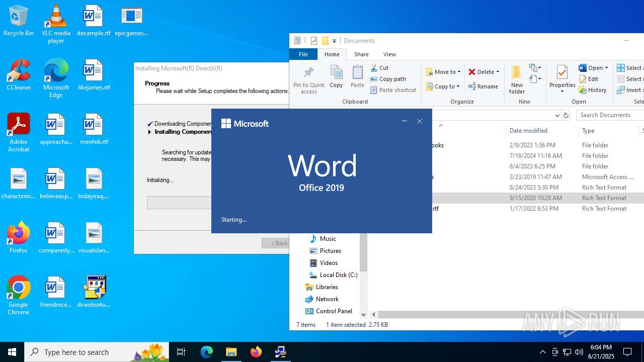644x362 pixels.
Task: Click the File Explorer taskbar icon
Action: point(231,352)
